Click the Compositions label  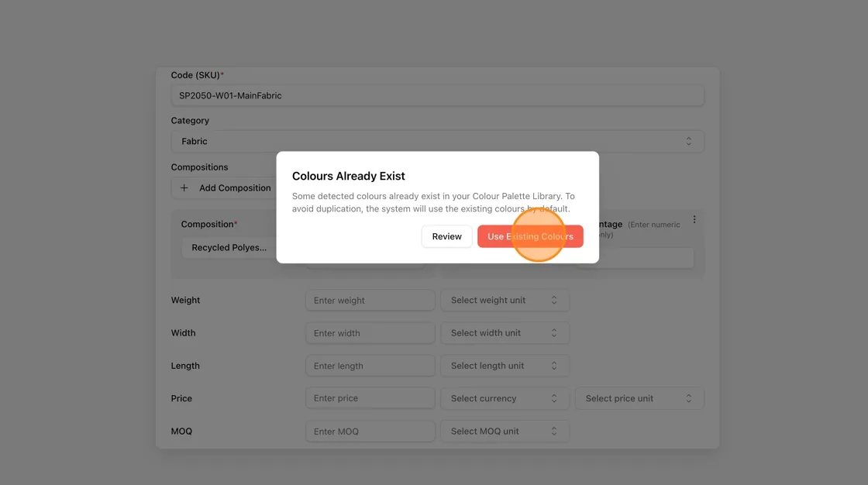point(199,167)
